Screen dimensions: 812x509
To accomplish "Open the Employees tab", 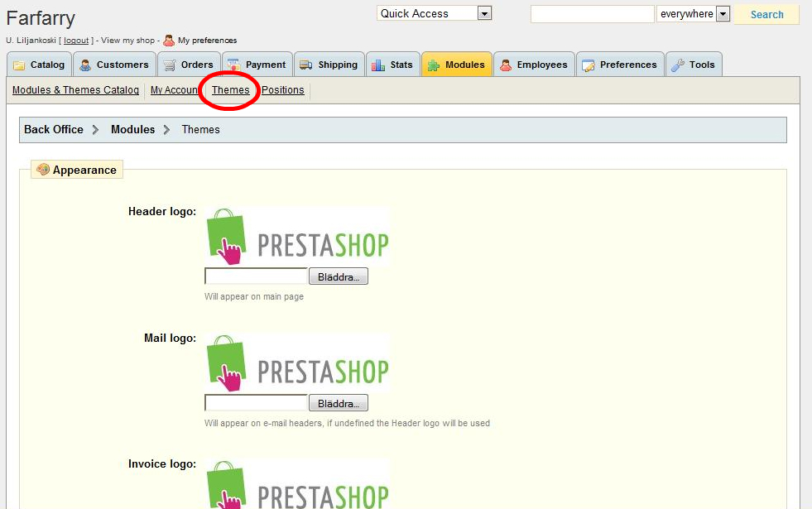I will 535,65.
